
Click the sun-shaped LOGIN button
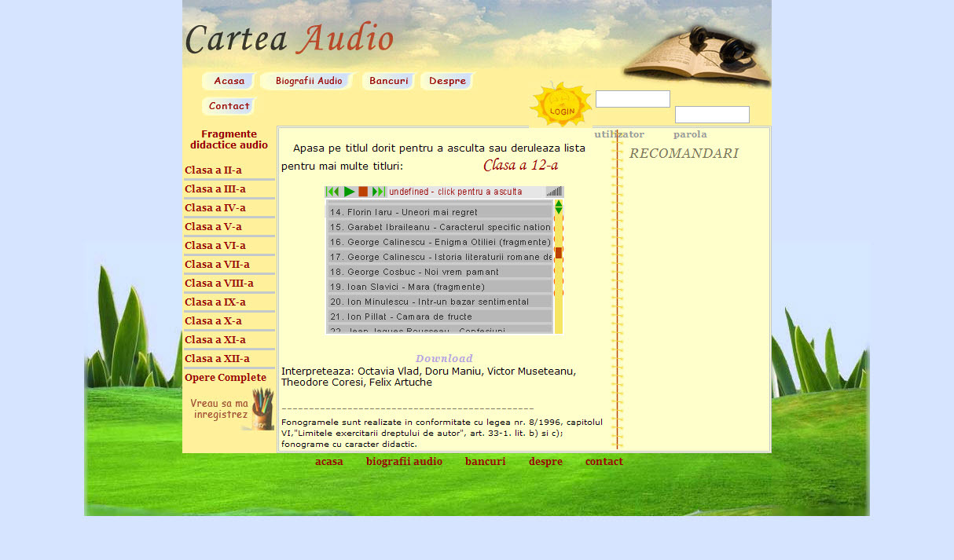tap(561, 104)
